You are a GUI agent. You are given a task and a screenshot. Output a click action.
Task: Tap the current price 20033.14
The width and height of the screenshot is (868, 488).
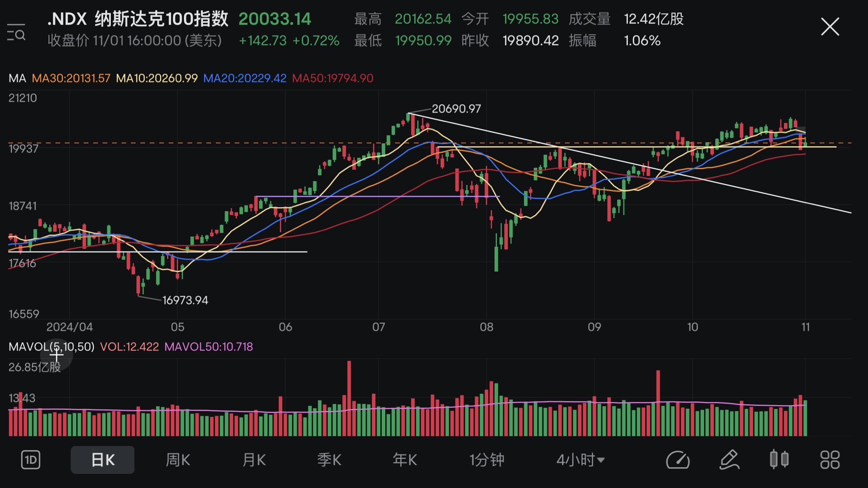click(275, 19)
